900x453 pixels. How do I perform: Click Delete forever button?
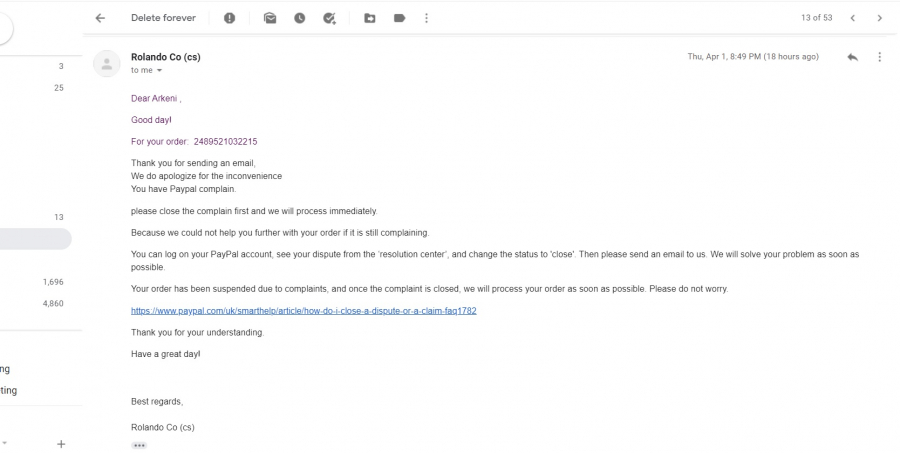click(163, 18)
